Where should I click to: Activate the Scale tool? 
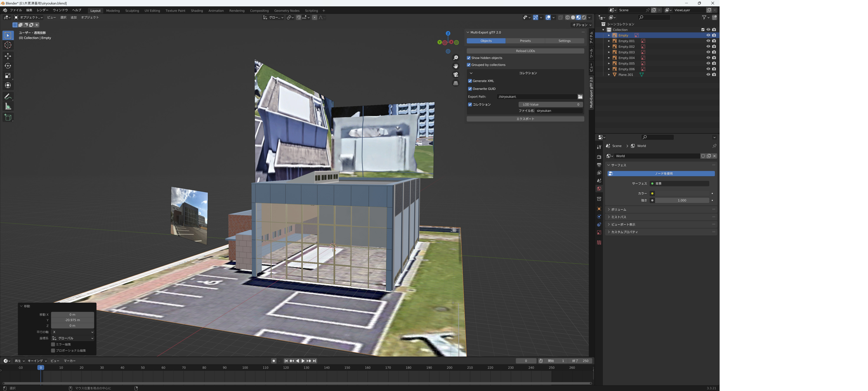pos(8,75)
